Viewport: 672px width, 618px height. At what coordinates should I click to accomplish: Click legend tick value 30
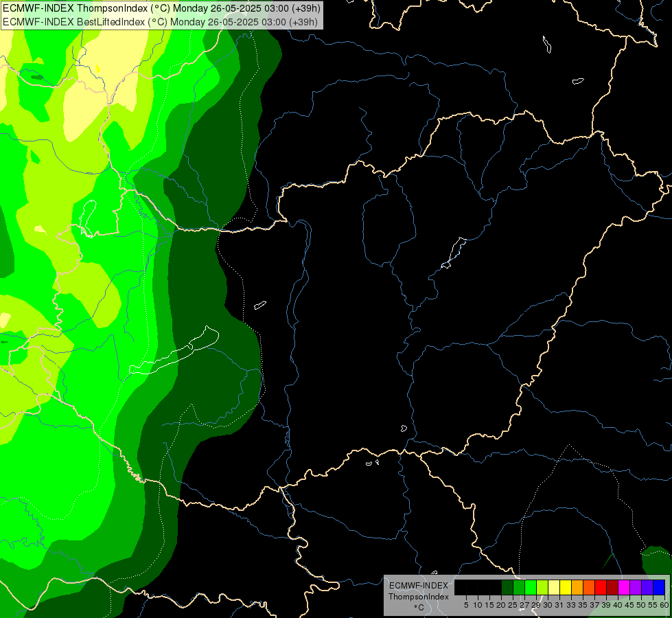[x=548, y=605]
